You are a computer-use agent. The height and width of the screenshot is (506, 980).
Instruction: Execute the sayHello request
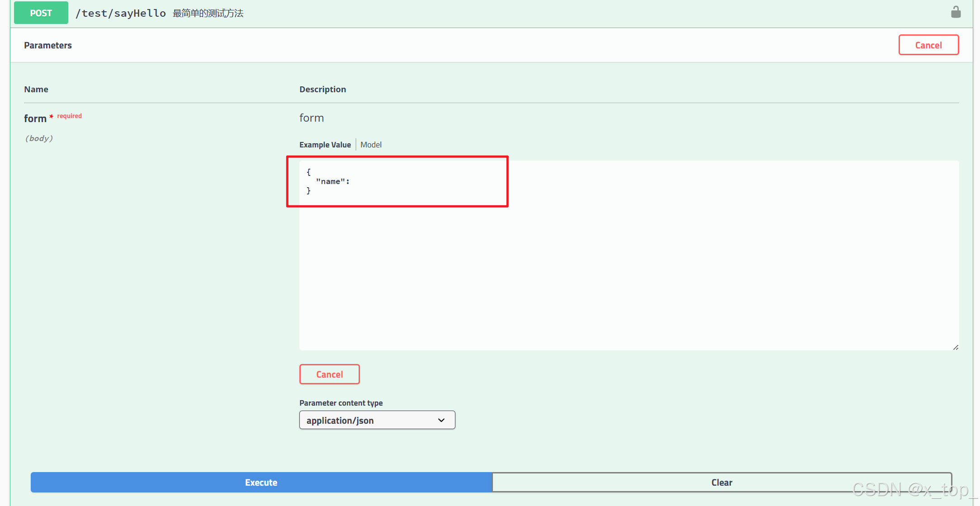(x=261, y=482)
